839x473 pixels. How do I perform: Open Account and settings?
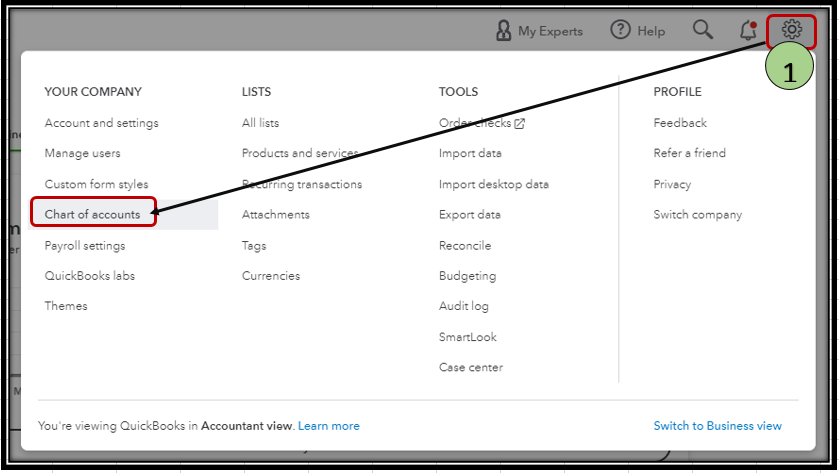click(x=102, y=123)
